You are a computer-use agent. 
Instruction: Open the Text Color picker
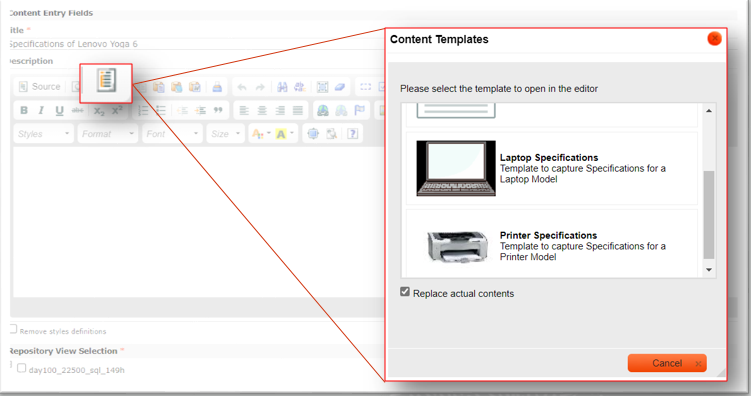pos(261,134)
